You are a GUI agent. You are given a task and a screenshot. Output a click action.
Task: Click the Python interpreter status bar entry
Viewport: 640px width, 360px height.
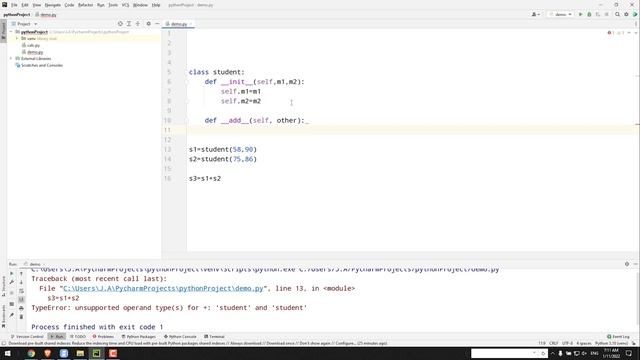[x=611, y=343]
